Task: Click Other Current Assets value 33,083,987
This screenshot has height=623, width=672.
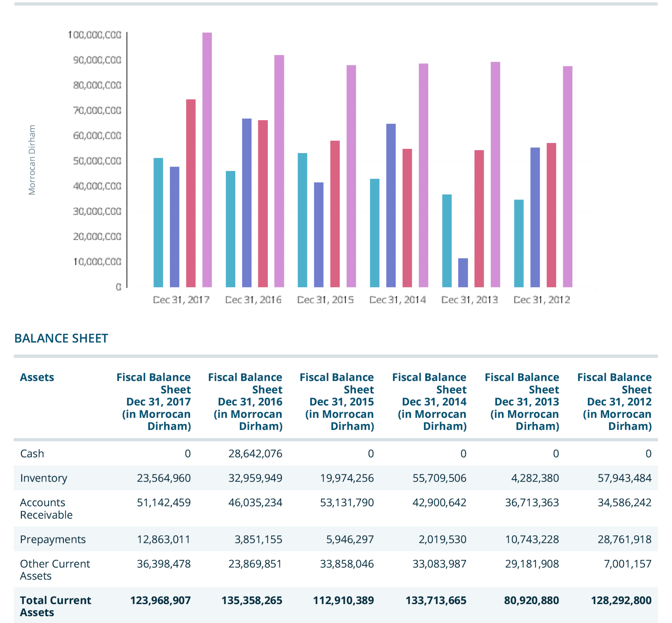Action: coord(440,564)
